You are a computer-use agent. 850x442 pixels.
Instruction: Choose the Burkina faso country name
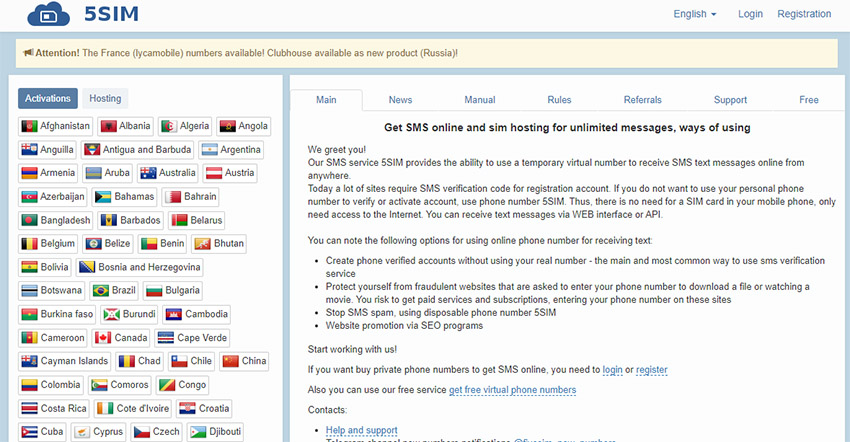pos(67,314)
